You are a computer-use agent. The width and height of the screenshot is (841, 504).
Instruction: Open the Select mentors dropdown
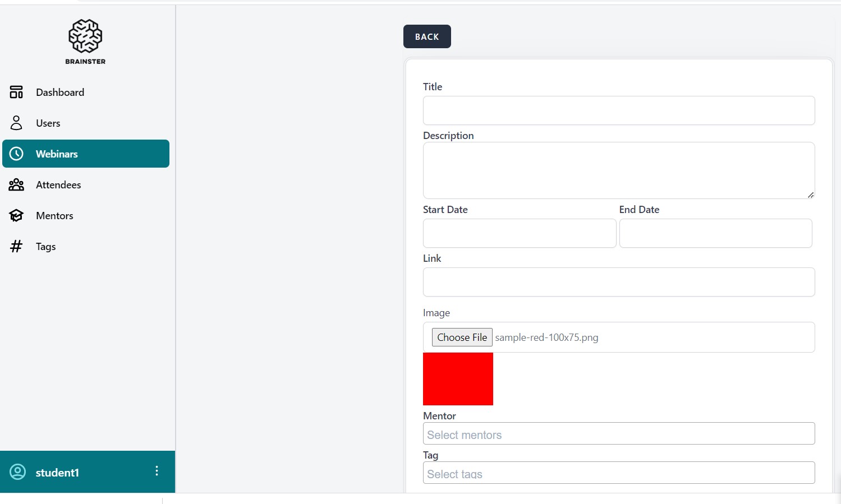coord(618,434)
